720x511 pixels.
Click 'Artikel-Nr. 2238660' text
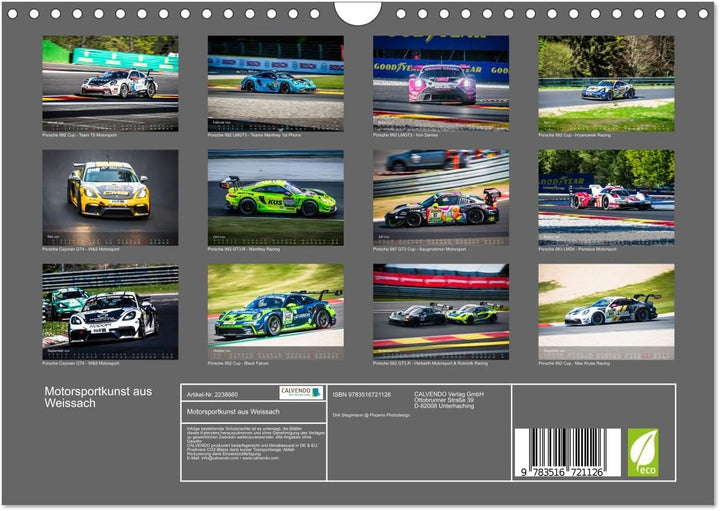point(212,395)
